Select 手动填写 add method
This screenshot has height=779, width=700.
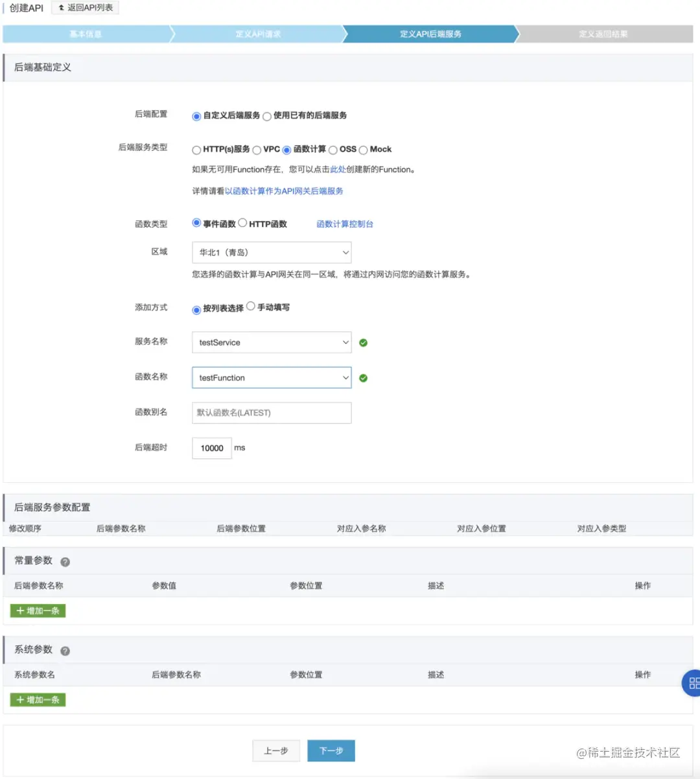[251, 306]
